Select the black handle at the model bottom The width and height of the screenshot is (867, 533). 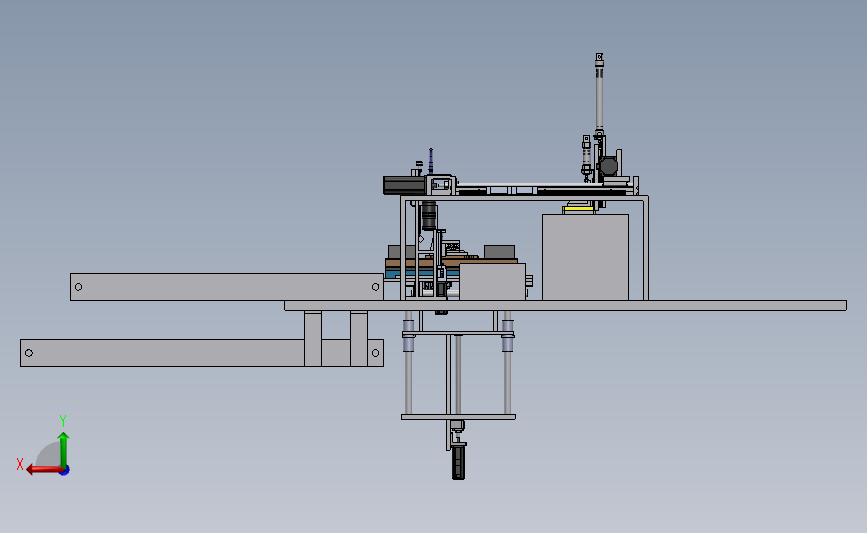[x=458, y=462]
